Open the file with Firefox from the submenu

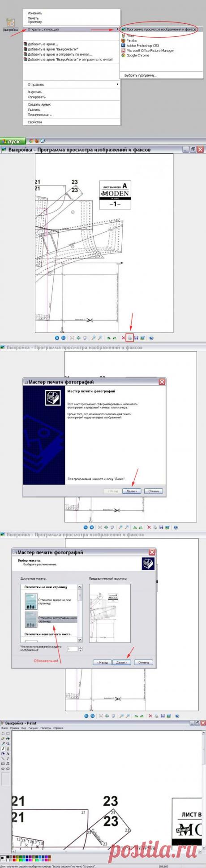pyautogui.click(x=132, y=40)
